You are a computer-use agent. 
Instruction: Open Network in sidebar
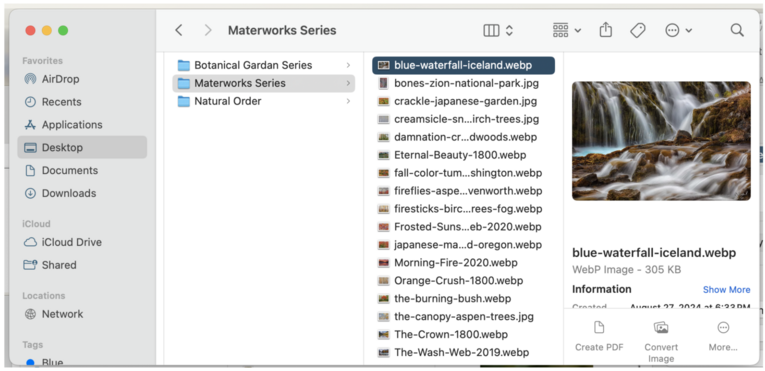point(82,314)
